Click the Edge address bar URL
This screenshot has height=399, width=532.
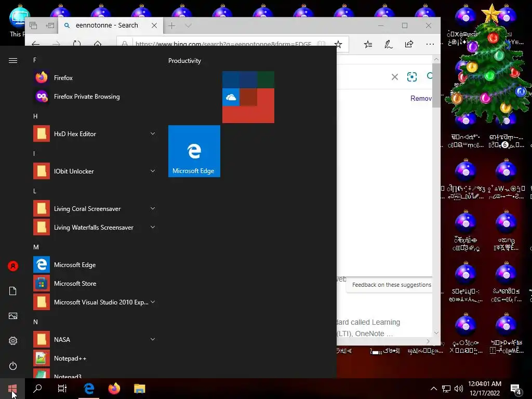coord(223,44)
